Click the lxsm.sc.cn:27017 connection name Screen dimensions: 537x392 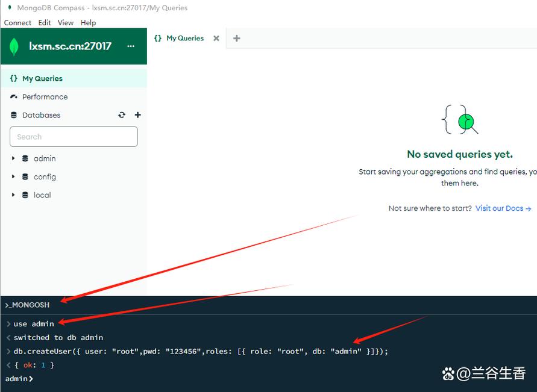pyautogui.click(x=70, y=46)
